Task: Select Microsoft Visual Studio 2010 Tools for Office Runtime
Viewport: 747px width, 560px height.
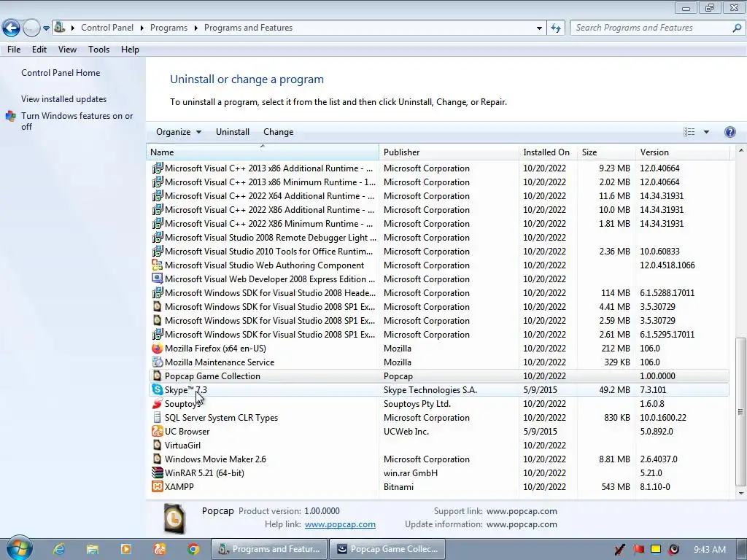Action: pyautogui.click(x=438, y=251)
